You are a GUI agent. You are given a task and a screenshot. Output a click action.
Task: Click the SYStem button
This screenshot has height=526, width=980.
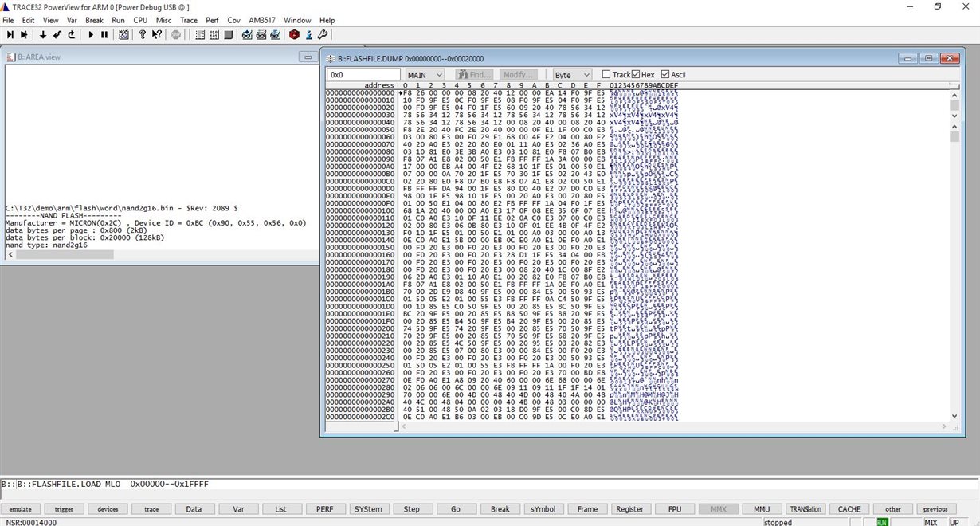pyautogui.click(x=367, y=508)
